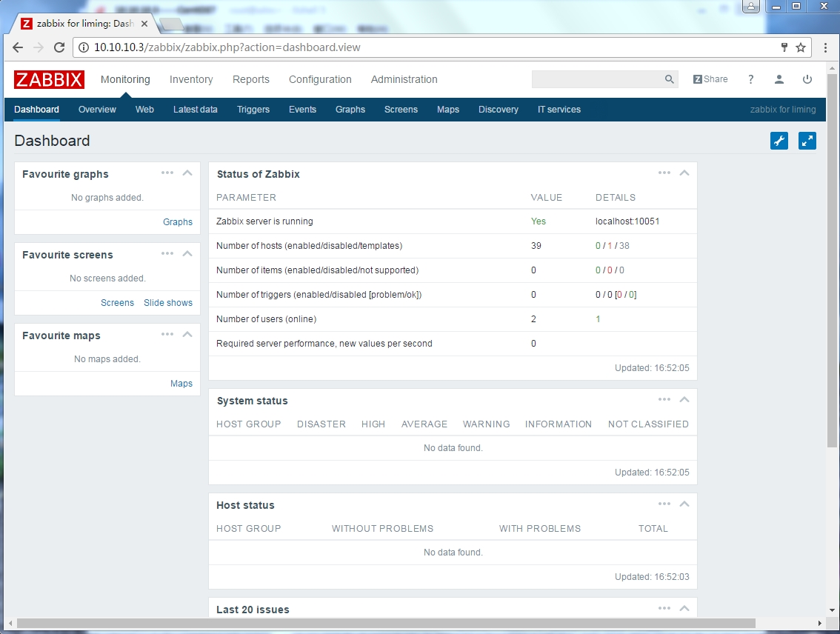Collapse the Last 20 issues widget

coord(684,609)
